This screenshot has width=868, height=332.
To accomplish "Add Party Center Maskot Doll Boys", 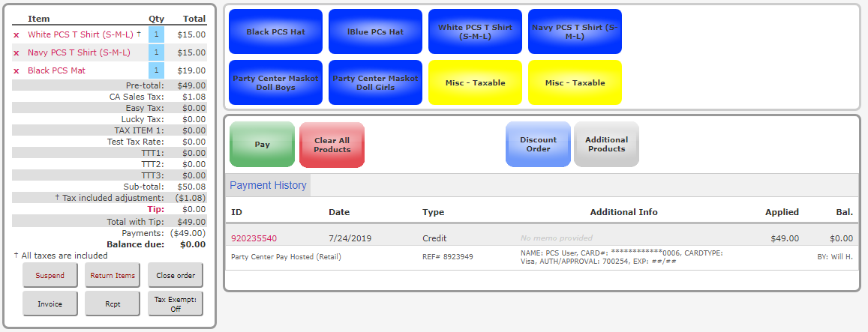I will point(275,82).
